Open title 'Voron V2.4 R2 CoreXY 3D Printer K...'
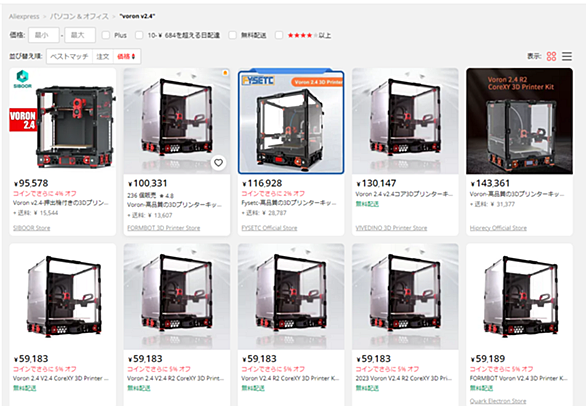586x406 pixels. [x=290, y=378]
